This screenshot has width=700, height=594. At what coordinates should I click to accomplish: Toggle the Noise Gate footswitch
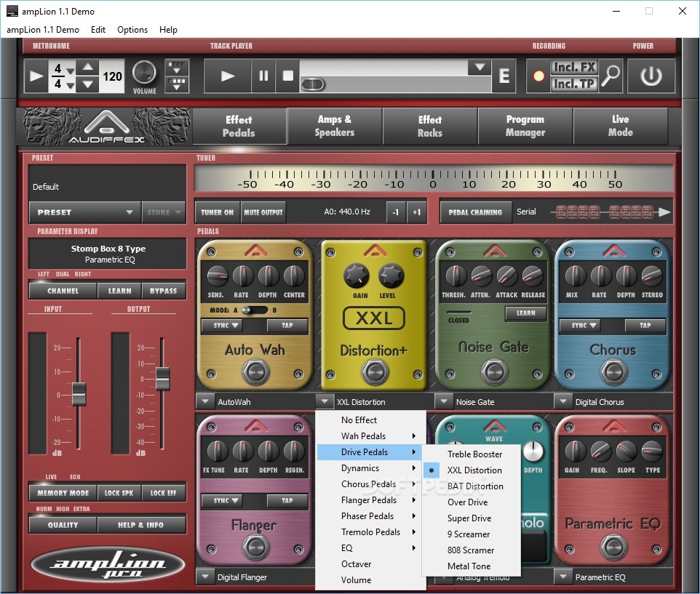494,372
